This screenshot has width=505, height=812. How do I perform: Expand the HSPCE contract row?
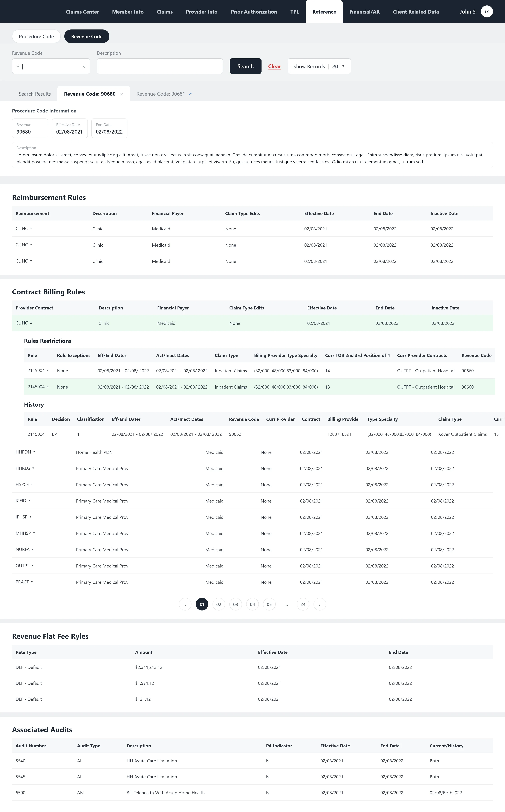(x=32, y=484)
